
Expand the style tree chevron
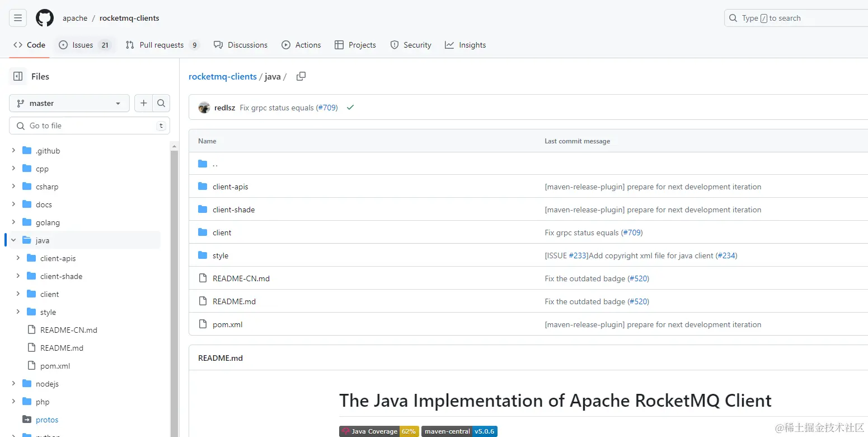(18, 312)
